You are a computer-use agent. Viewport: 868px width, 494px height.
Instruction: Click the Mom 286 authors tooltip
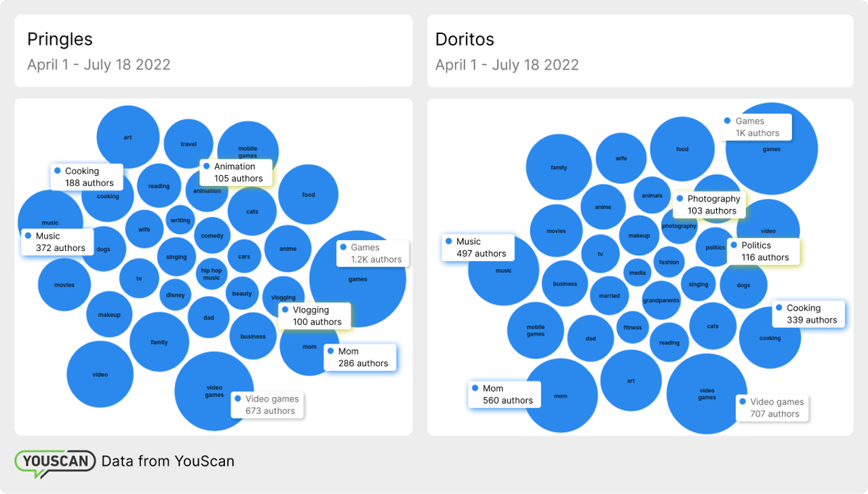tap(359, 357)
